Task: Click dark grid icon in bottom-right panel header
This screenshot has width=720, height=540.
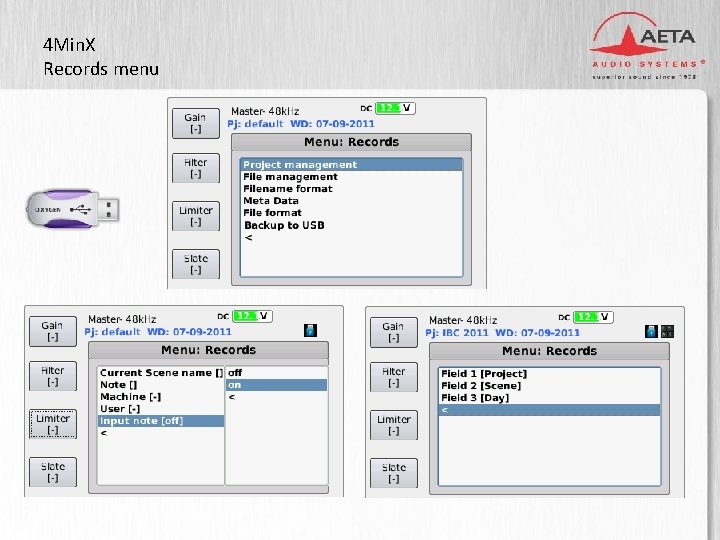Action: (667, 331)
